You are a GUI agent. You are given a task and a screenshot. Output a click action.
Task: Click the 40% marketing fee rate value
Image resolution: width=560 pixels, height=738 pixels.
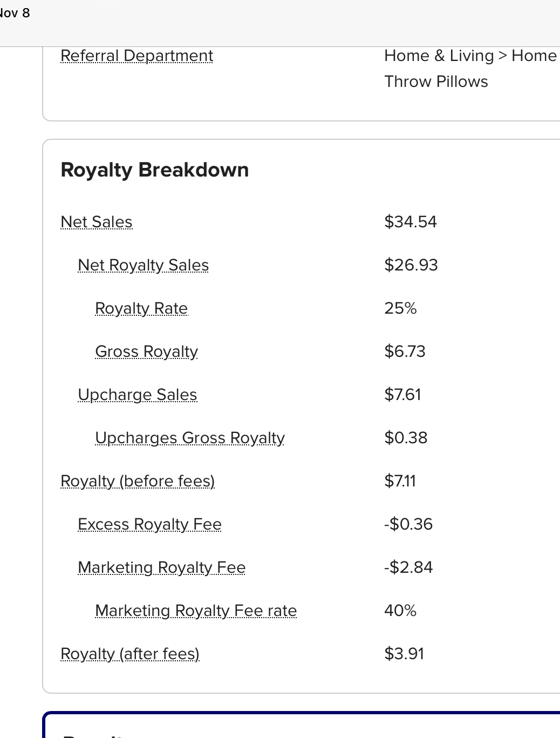[400, 611]
